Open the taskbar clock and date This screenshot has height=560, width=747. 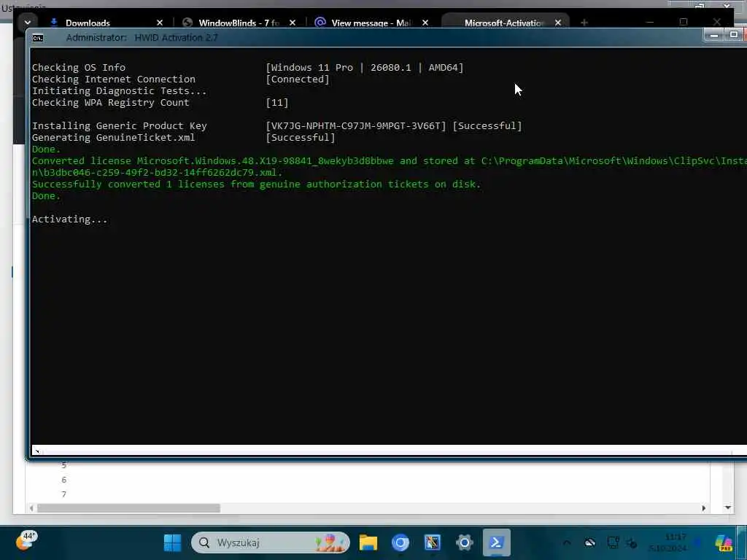point(667,542)
